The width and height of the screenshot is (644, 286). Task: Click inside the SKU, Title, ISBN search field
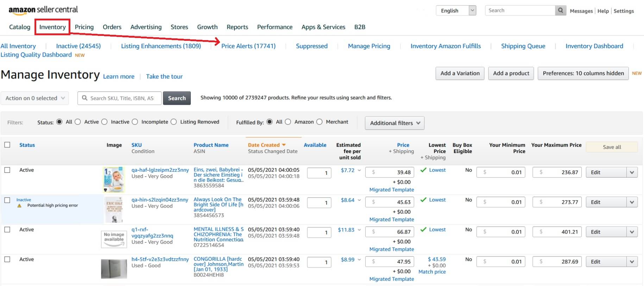point(122,98)
